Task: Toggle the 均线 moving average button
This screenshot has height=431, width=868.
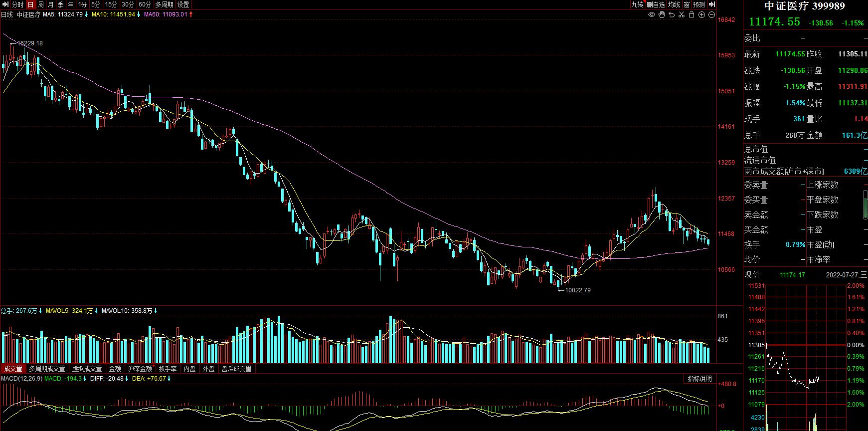Action: (x=674, y=4)
